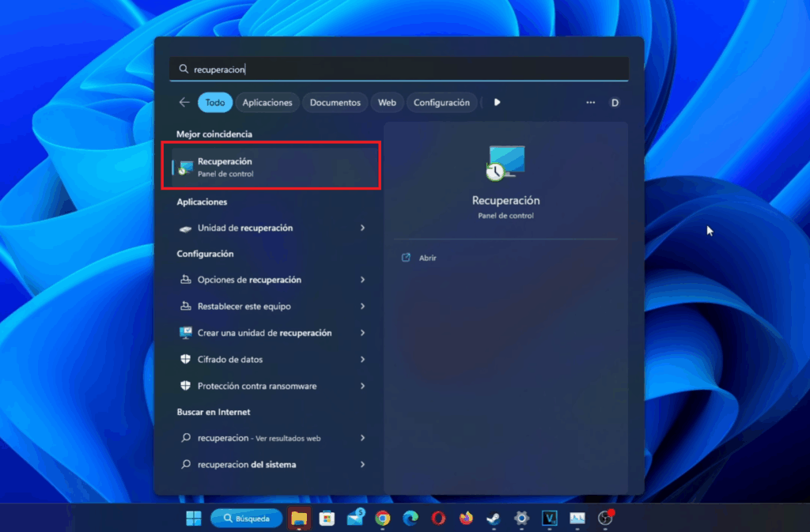Launch Opera browser from the taskbar
Image resolution: width=810 pixels, height=532 pixels.
tap(438, 518)
